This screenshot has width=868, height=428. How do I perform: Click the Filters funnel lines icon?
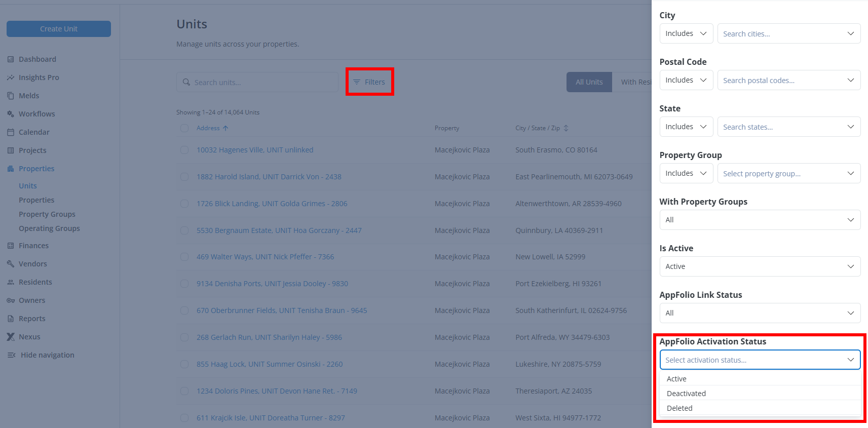pyautogui.click(x=357, y=82)
